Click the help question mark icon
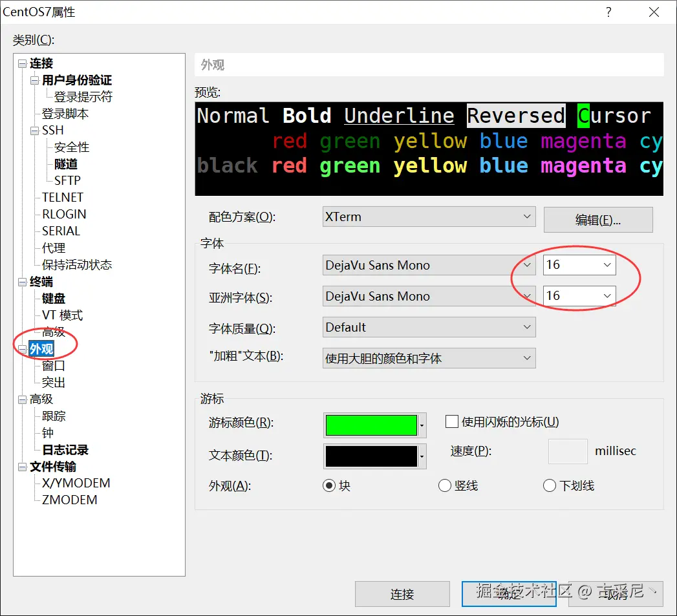Image resolution: width=677 pixels, height=616 pixels. pyautogui.click(x=608, y=12)
